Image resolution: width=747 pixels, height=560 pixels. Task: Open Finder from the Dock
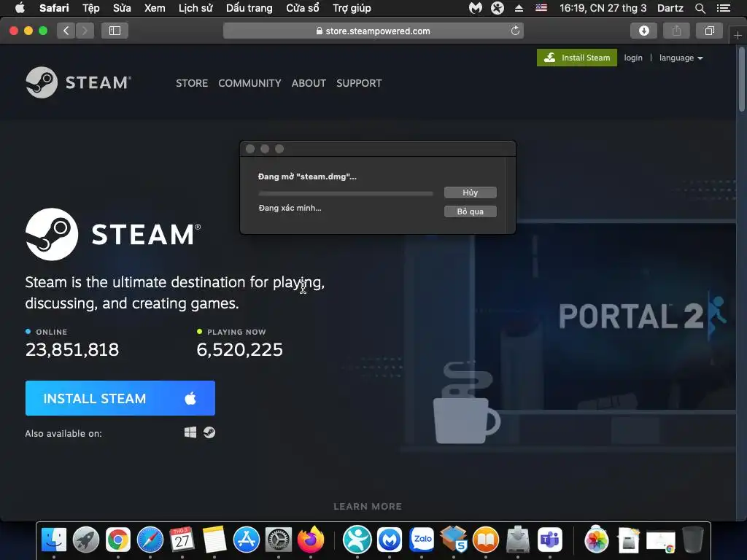coord(54,540)
